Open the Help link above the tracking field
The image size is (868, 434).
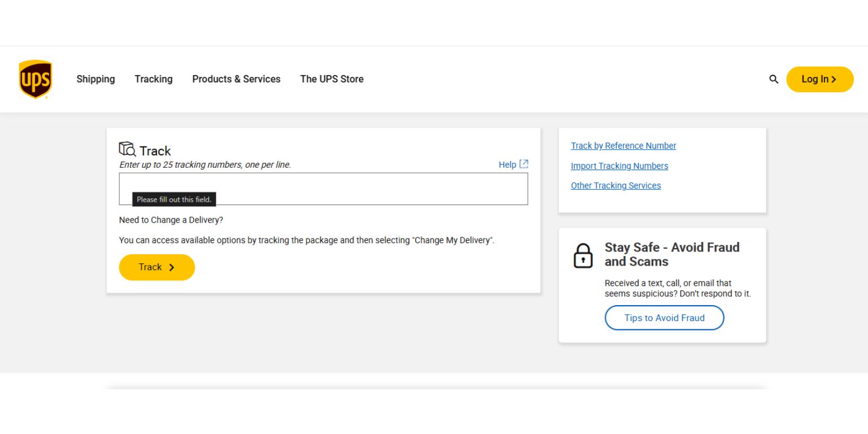(x=513, y=164)
